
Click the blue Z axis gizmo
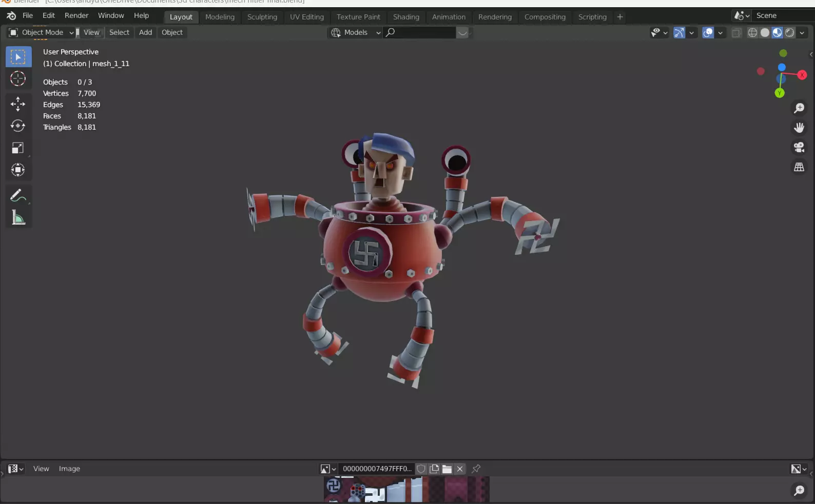(782, 67)
